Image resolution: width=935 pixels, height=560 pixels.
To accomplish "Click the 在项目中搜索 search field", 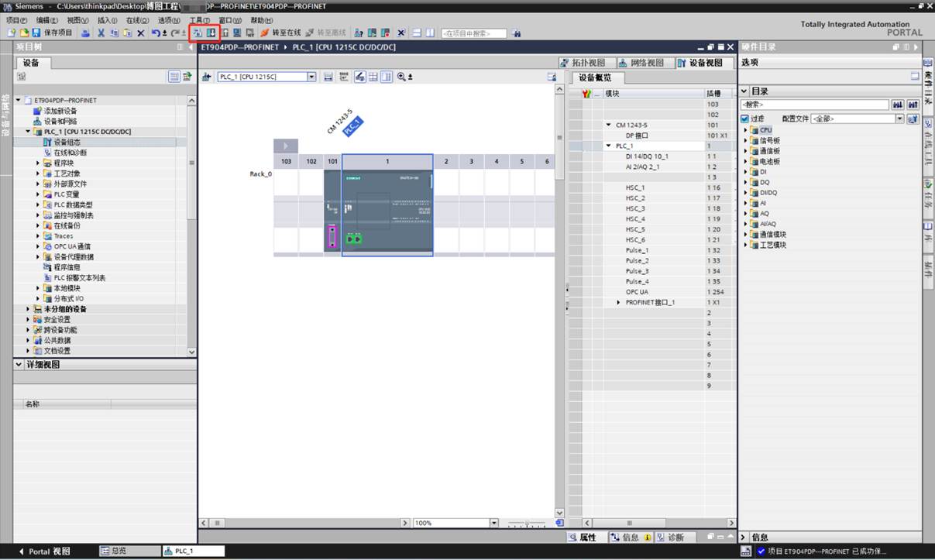I will tap(473, 33).
